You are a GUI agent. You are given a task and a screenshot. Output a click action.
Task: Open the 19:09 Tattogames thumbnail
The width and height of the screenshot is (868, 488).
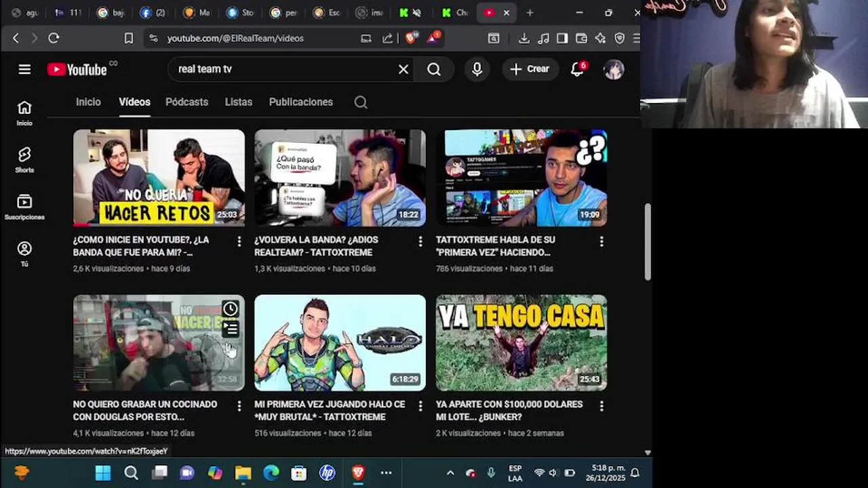click(x=521, y=178)
